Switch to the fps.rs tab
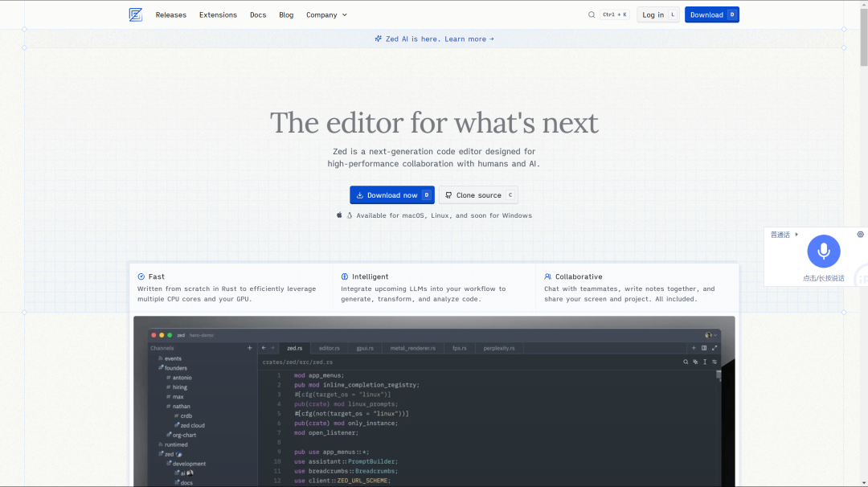Screen dimensions: 868x487 pos(460,348)
